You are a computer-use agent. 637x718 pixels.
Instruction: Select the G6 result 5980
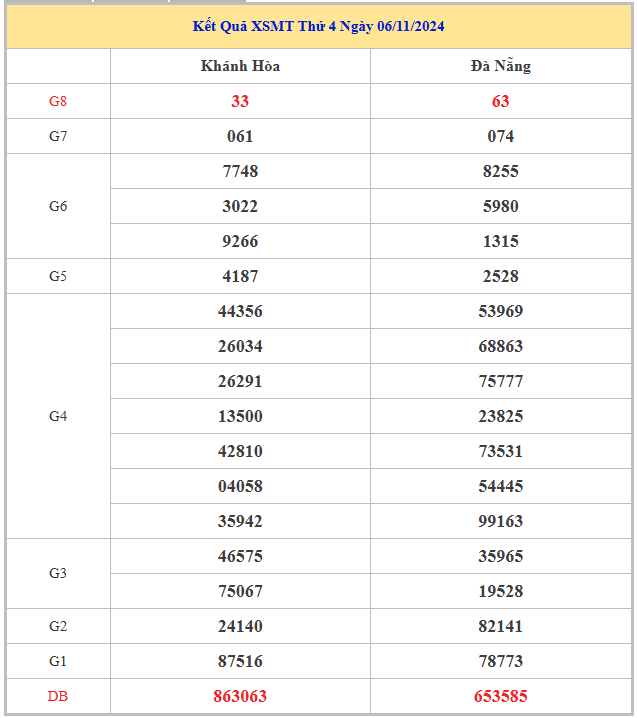pyautogui.click(x=500, y=206)
